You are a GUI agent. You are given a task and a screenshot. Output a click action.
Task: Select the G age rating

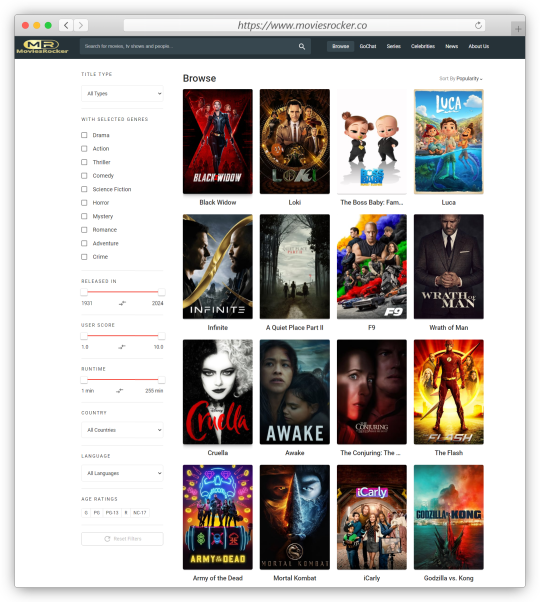click(86, 513)
